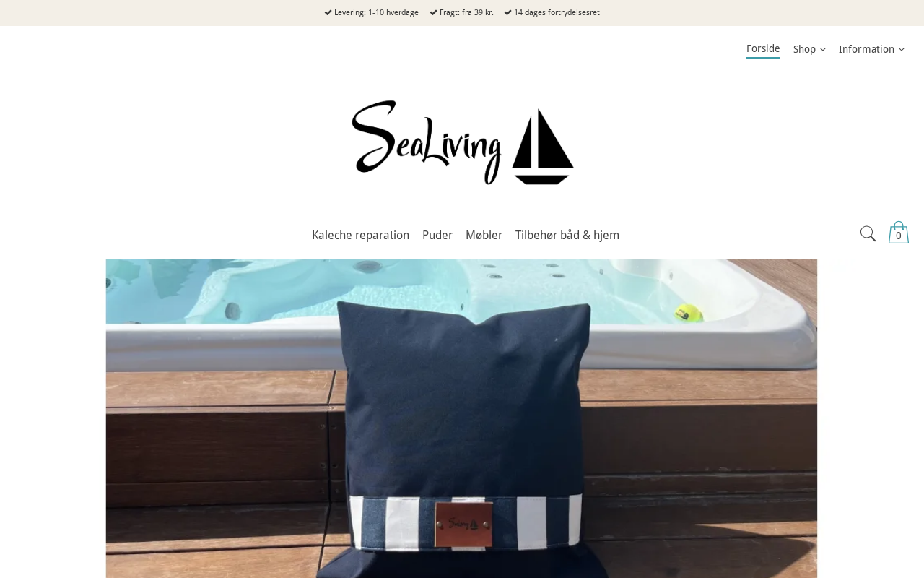Open the Møbler category link
The height and width of the screenshot is (578, 924).
pyautogui.click(x=484, y=235)
